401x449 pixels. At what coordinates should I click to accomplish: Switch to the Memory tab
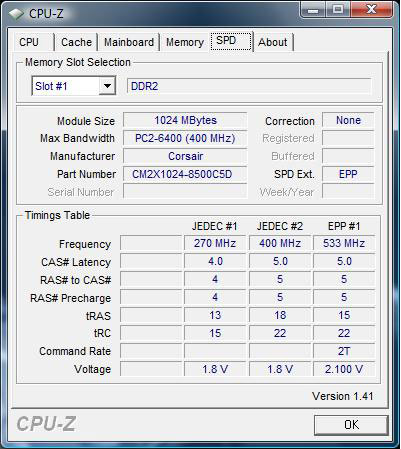pos(185,42)
